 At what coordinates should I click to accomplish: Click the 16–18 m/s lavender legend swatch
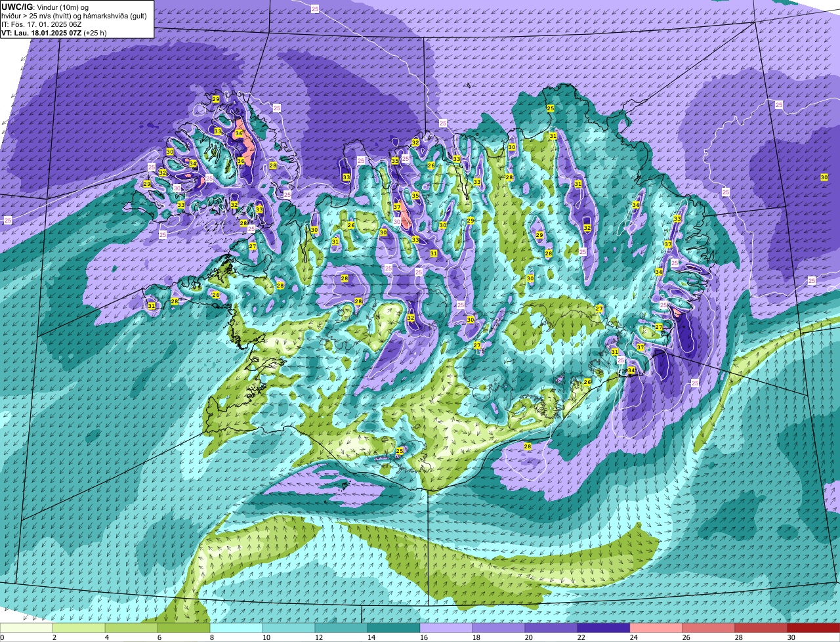(x=446, y=628)
